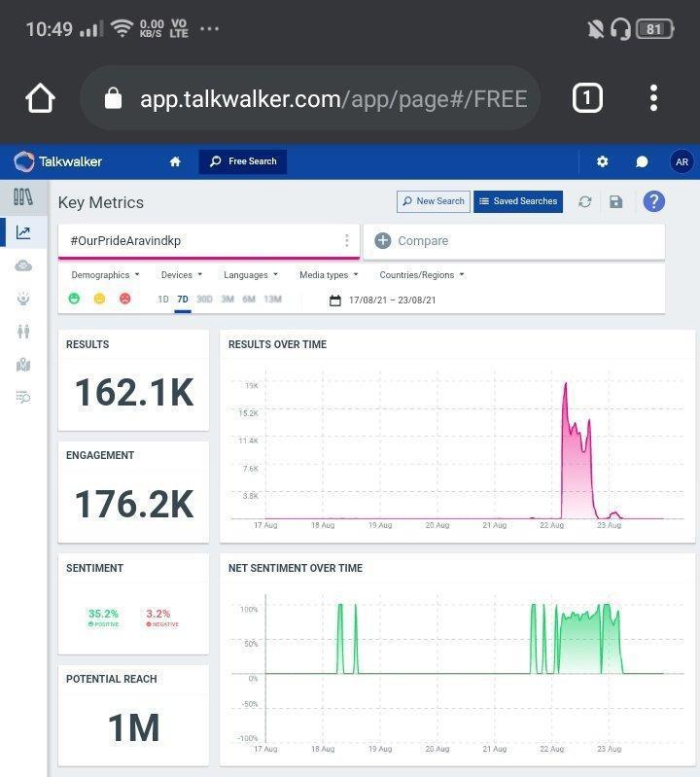The height and width of the screenshot is (777, 700).
Task: Toggle negative sentiment red face filter
Action: pos(124,299)
